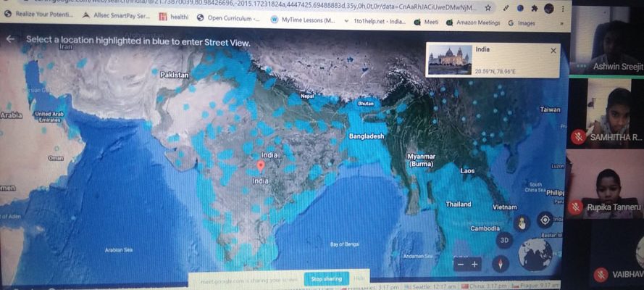Zoom out with the minus button

pyautogui.click(x=461, y=264)
